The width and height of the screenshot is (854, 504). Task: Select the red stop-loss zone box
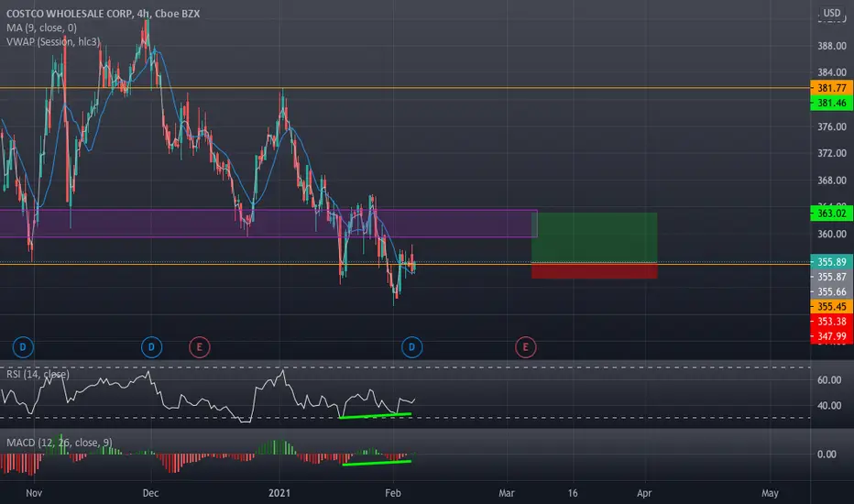click(x=594, y=271)
